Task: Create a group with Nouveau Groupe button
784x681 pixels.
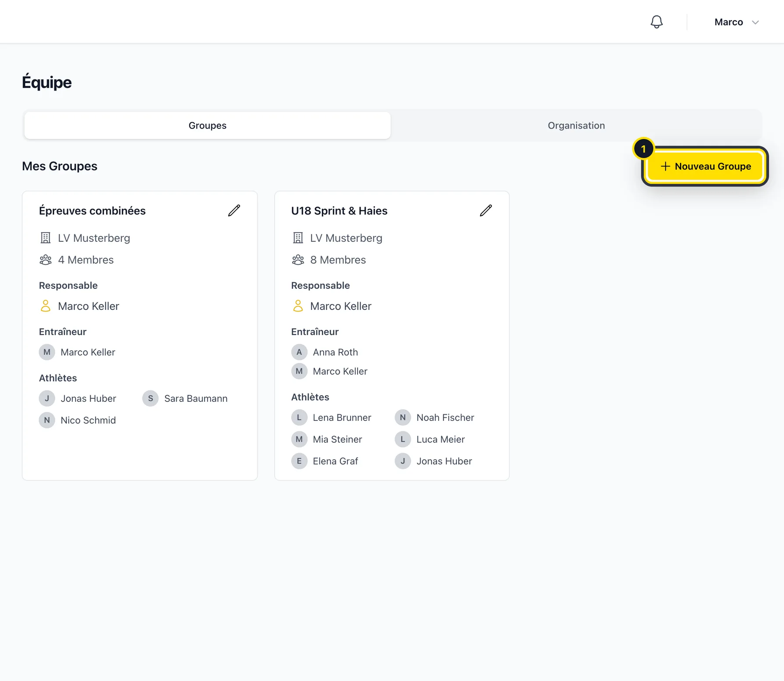Action: [x=705, y=166]
